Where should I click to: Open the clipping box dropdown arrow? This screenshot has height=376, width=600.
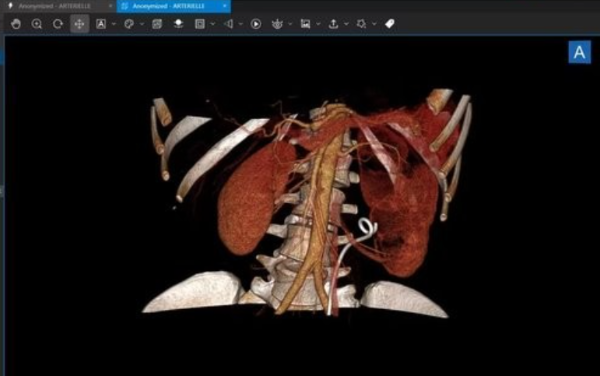(x=213, y=24)
